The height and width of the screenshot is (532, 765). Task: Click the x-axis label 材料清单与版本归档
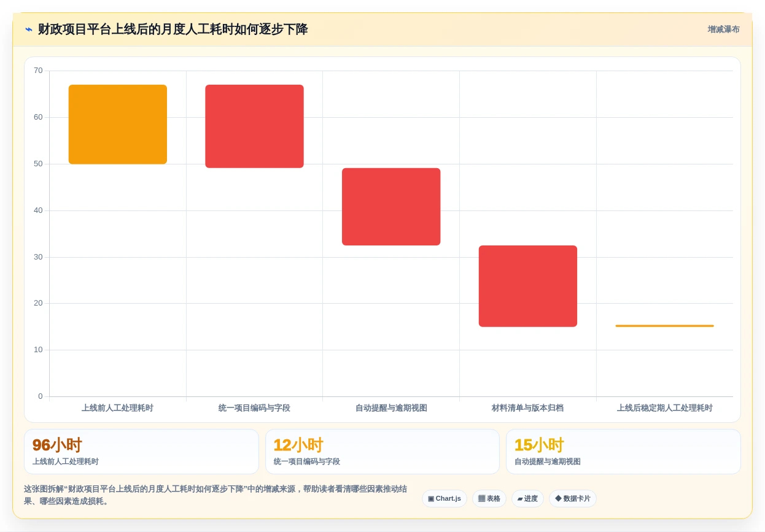tap(528, 408)
